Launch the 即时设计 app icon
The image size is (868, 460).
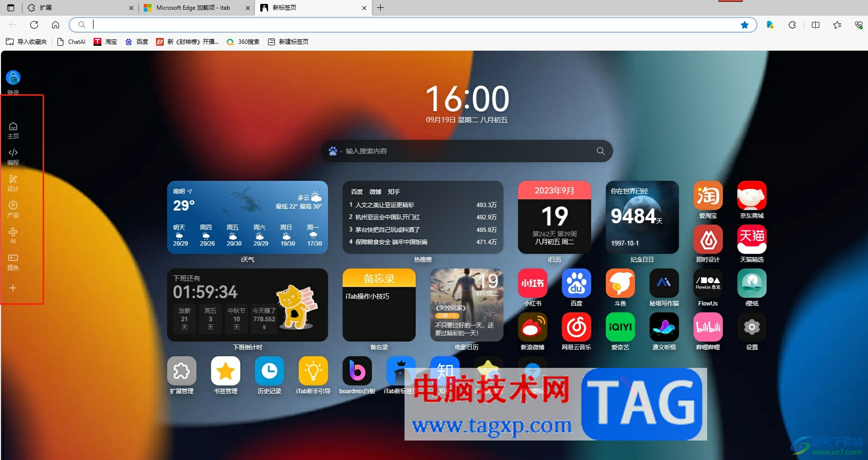[708, 239]
